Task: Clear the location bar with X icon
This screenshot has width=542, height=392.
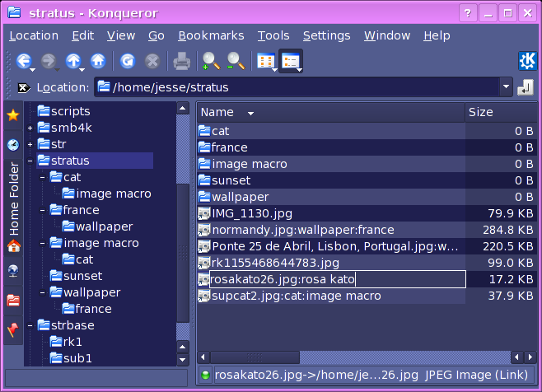Action: click(x=24, y=88)
